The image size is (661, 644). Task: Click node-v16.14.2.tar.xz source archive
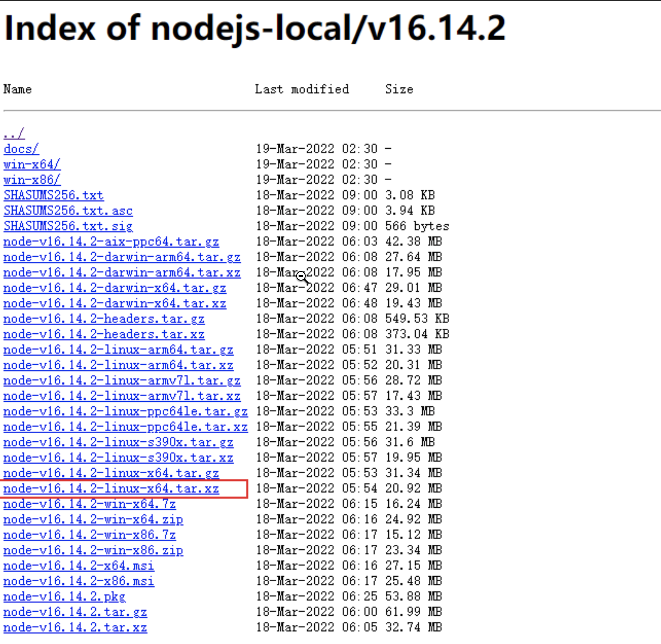click(75, 627)
